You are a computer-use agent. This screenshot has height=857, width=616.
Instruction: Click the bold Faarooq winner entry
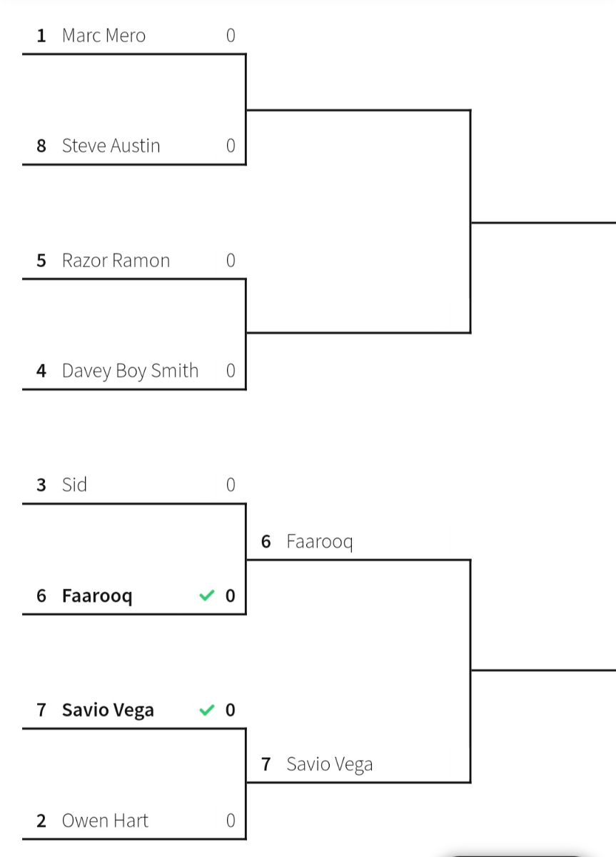(134, 596)
